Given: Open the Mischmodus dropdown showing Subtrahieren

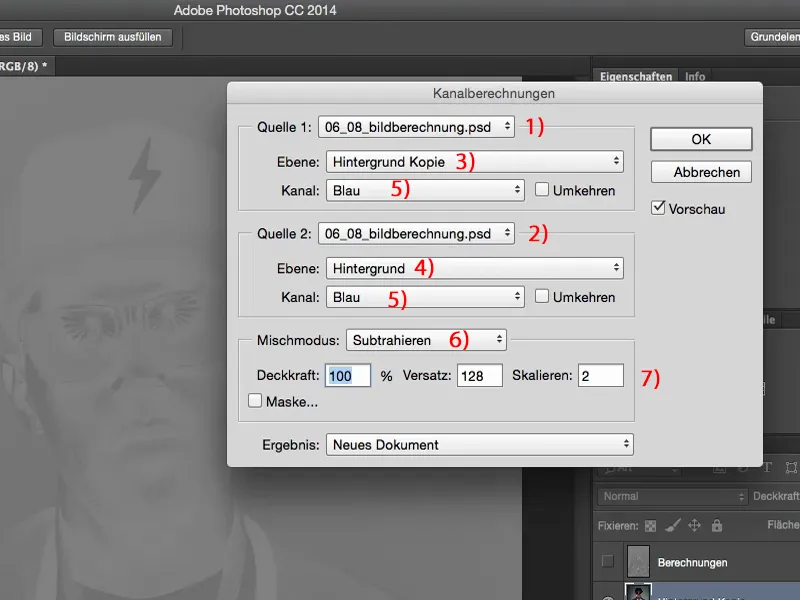Looking at the screenshot, I should click(x=426, y=340).
